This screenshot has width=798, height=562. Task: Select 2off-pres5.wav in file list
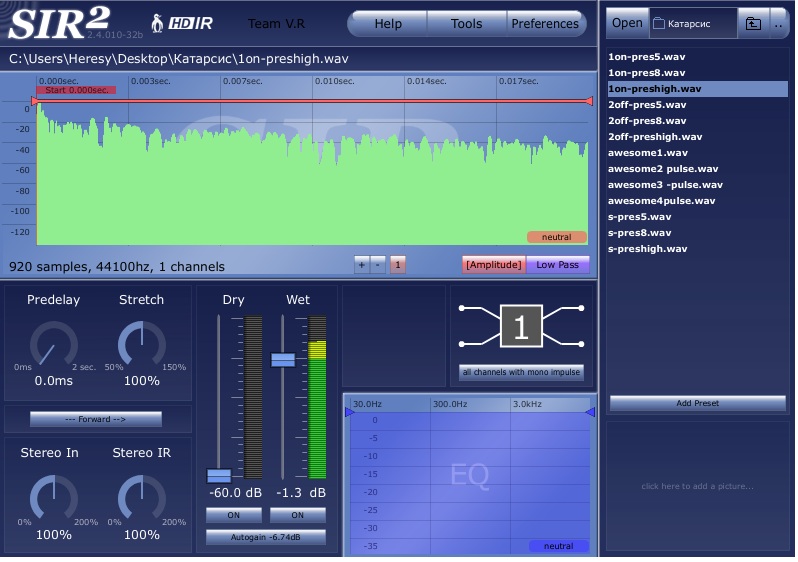click(x=697, y=105)
